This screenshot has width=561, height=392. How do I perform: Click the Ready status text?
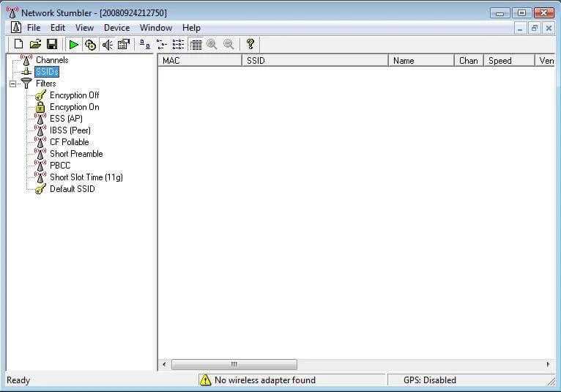click(18, 380)
